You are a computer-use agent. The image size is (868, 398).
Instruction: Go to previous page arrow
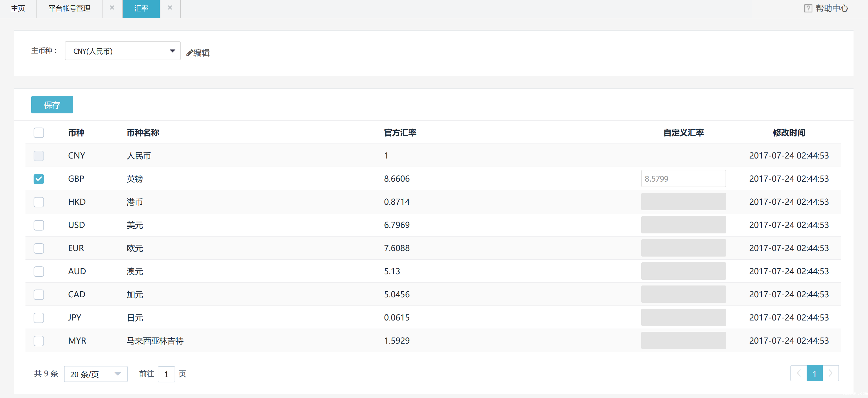[798, 373]
